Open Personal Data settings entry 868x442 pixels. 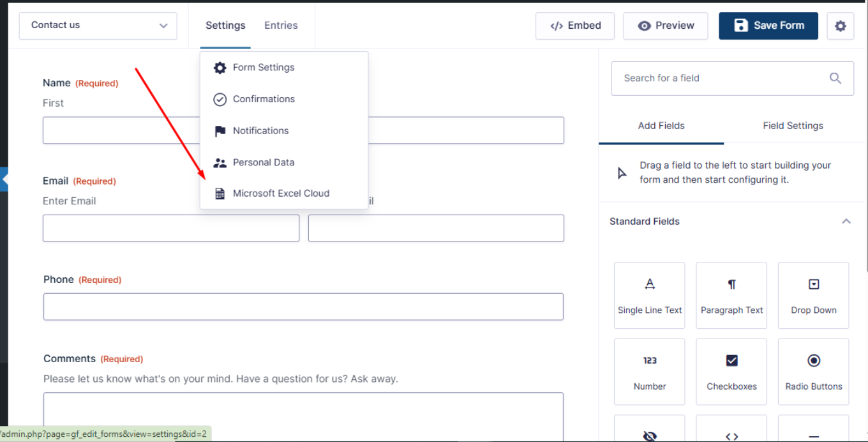[x=284, y=162]
